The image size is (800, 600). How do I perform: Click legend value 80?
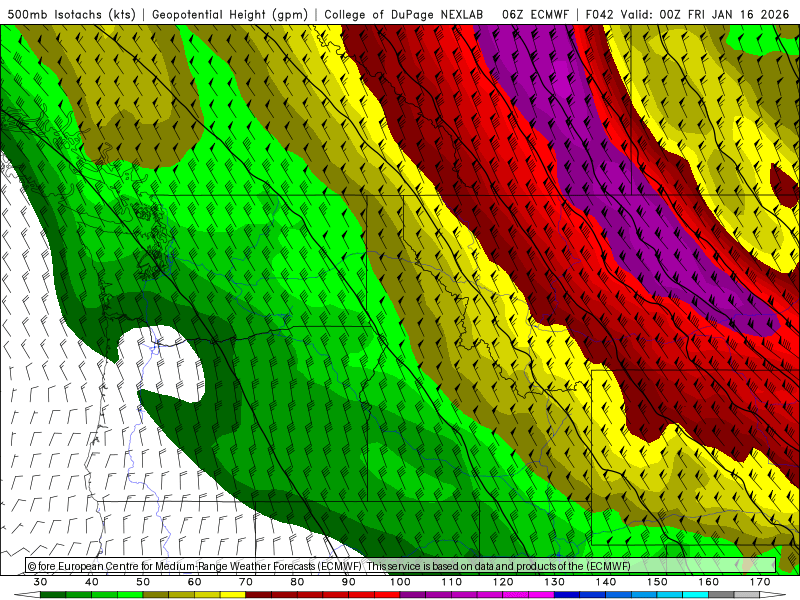click(297, 582)
